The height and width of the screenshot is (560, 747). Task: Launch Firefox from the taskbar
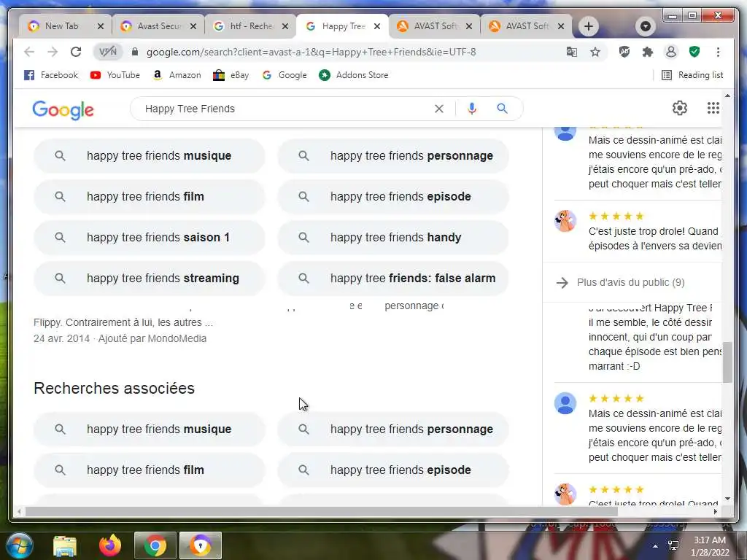click(110, 545)
